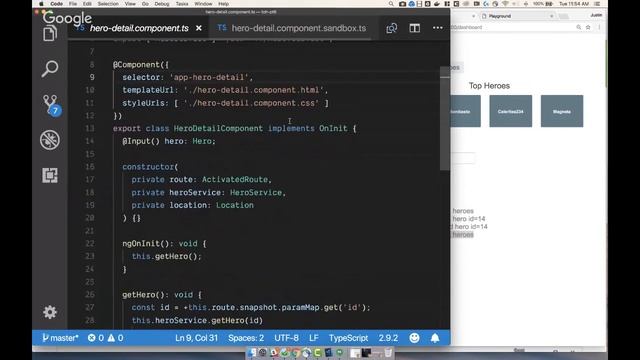This screenshot has width=640, height=360.
Task: Click the editor vertical scrollbar
Action: click(444, 118)
